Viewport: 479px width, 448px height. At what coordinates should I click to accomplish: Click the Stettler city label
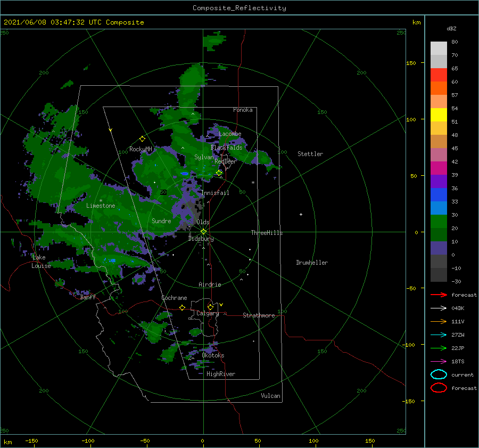click(310, 154)
